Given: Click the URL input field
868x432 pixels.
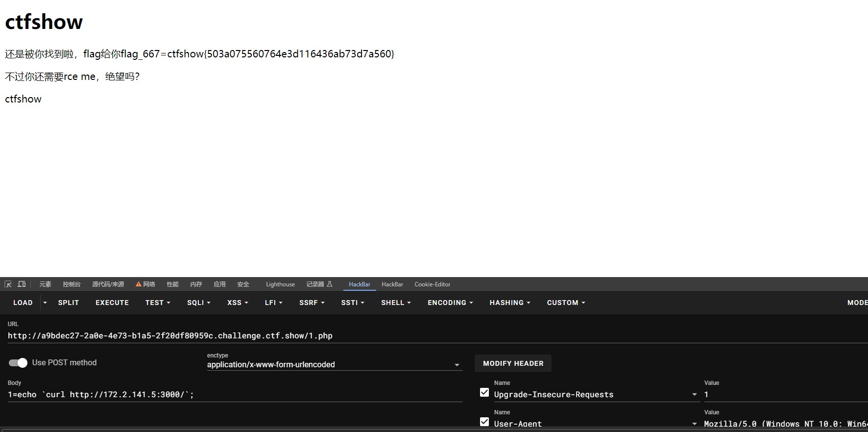Looking at the screenshot, I should [438, 336].
